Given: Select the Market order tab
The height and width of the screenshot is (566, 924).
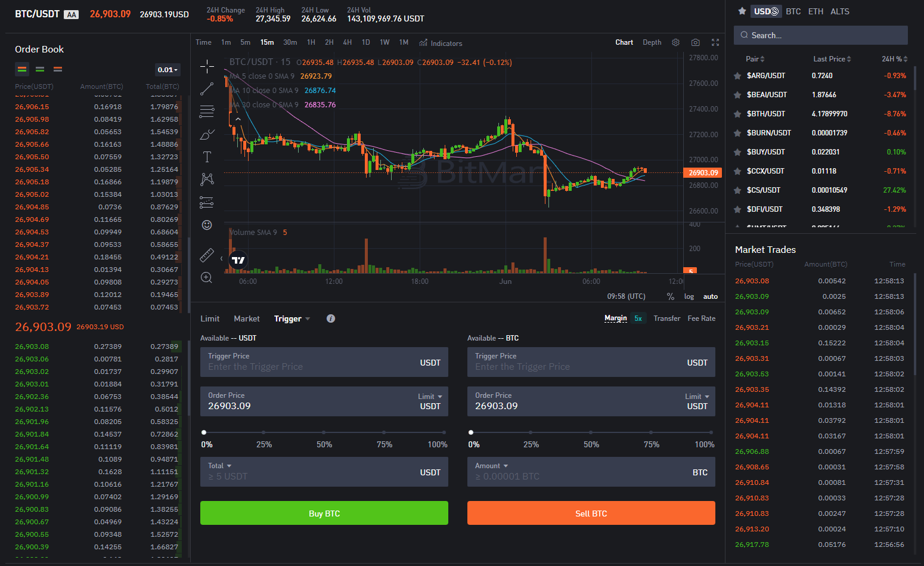Looking at the screenshot, I should pos(247,318).
